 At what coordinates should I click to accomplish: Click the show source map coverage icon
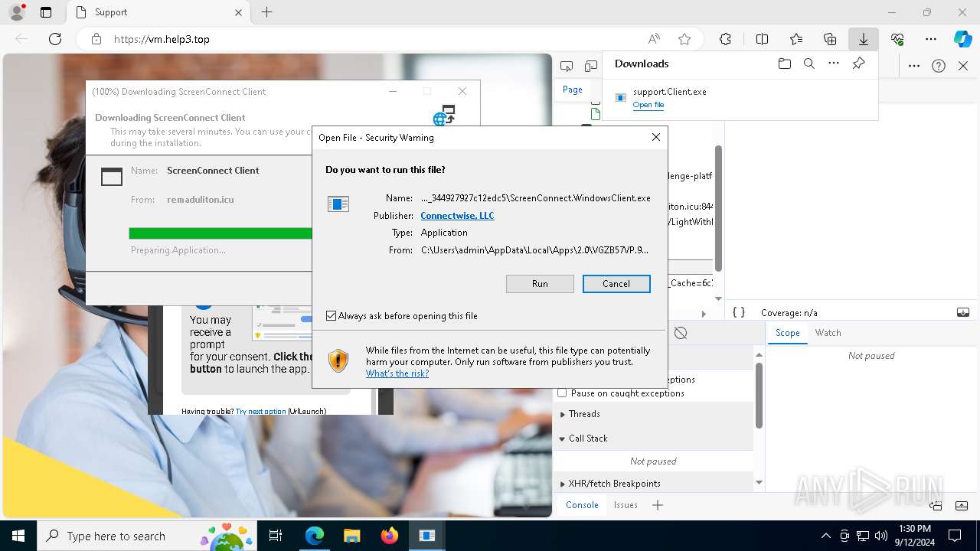pos(963,312)
